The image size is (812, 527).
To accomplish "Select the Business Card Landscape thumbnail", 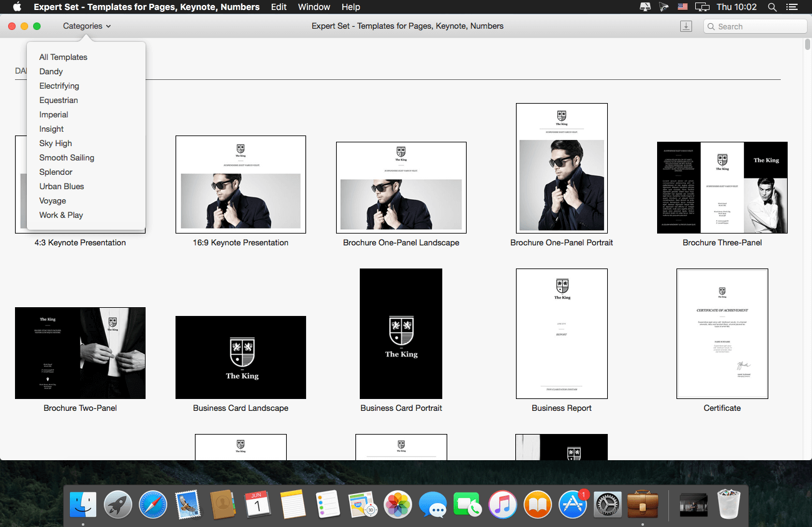I will coord(240,357).
